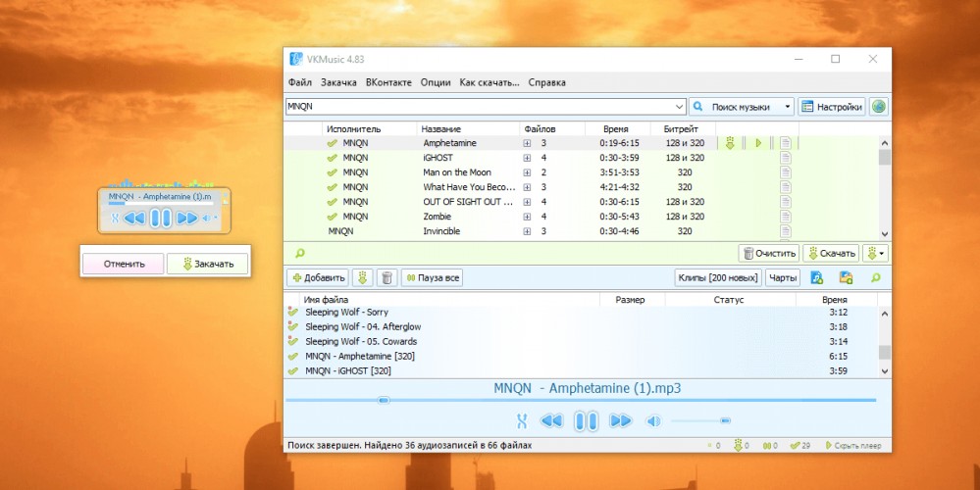The image size is (980, 490).
Task: Expand files for Invincible track
Action: (x=527, y=231)
